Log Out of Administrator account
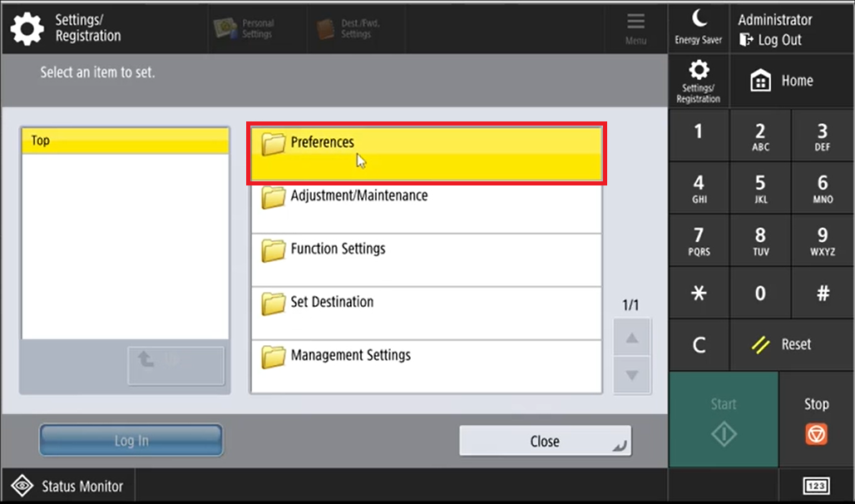Image resolution: width=855 pixels, height=504 pixels. point(771,40)
